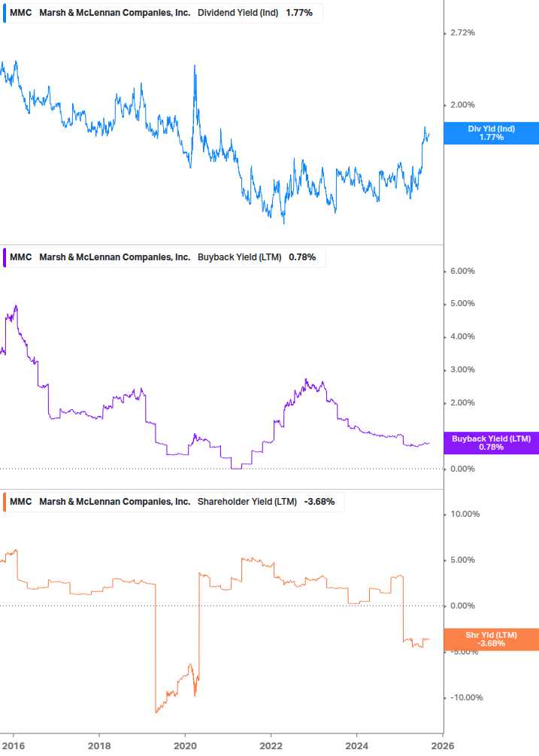Select the Shareholder Yield (LTM) legend label
539x756 pixels.
point(247,502)
